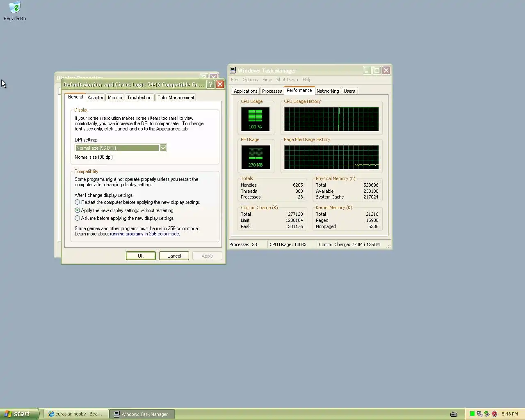Viewport: 525px width, 420px height.
Task: Select Apply the new display settings without restarting
Action: tap(77, 210)
